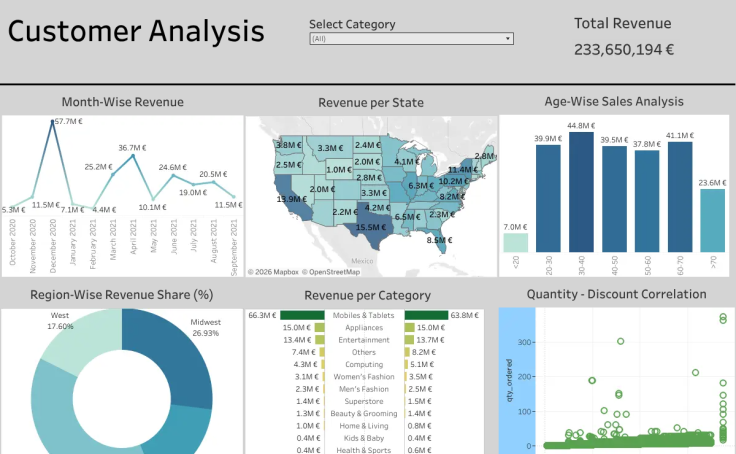This screenshot has height=454, width=736.
Task: Click the Women's Fashion category label
Action: [x=364, y=377]
